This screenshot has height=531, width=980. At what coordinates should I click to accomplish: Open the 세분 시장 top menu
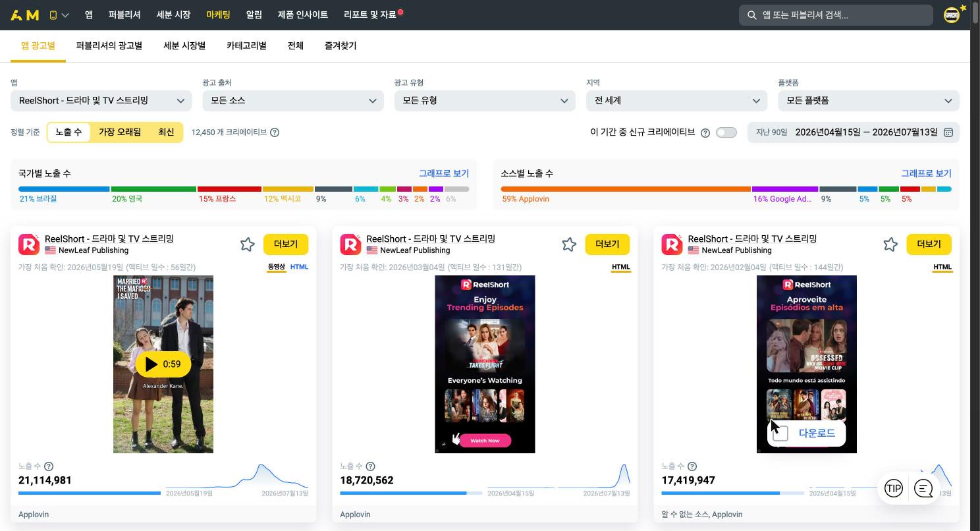(x=173, y=14)
